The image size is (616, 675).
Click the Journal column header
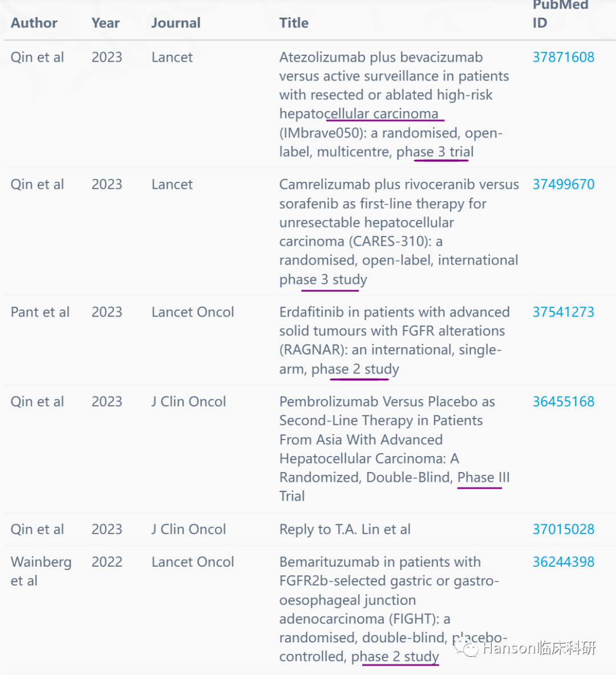tap(176, 23)
